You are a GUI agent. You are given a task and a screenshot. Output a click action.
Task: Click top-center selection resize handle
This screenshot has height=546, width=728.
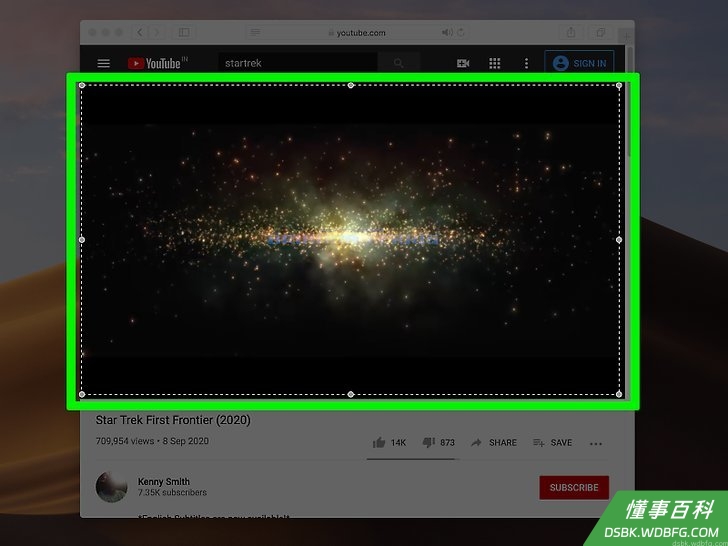(351, 85)
